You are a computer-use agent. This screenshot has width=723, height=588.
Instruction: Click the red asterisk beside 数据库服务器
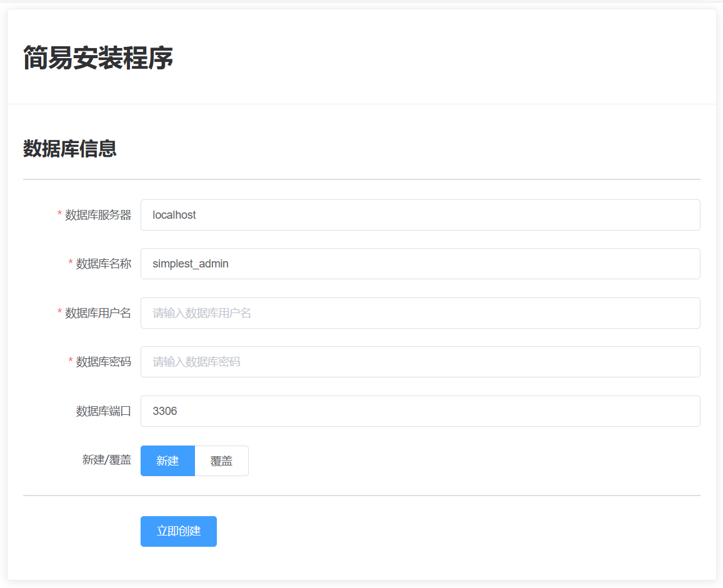[x=60, y=215]
